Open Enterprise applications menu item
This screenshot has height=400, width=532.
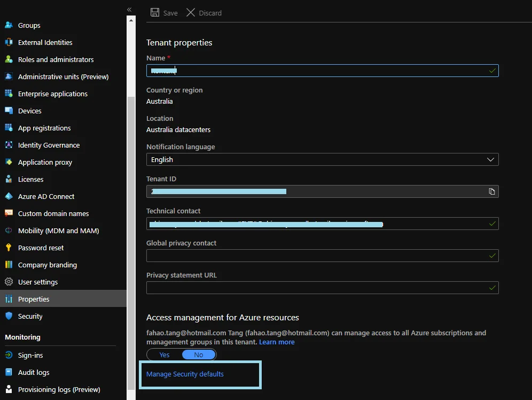point(52,94)
